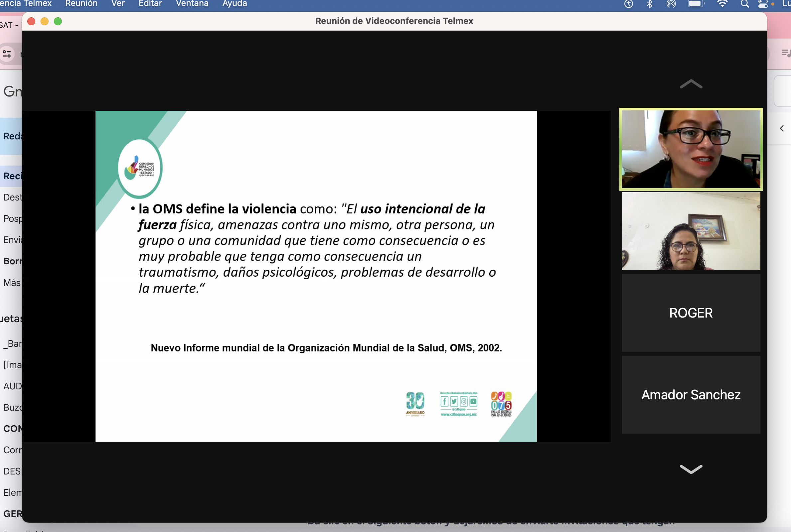Open the AirDrop status icon in menu bar
The width and height of the screenshot is (791, 532).
[x=671, y=4]
